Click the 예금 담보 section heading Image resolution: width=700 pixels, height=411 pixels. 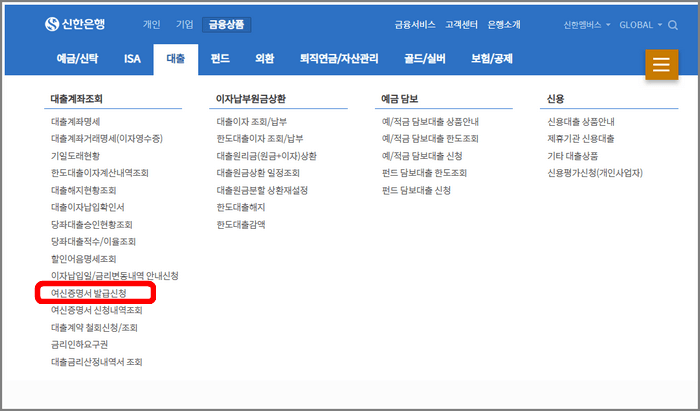[400, 99]
